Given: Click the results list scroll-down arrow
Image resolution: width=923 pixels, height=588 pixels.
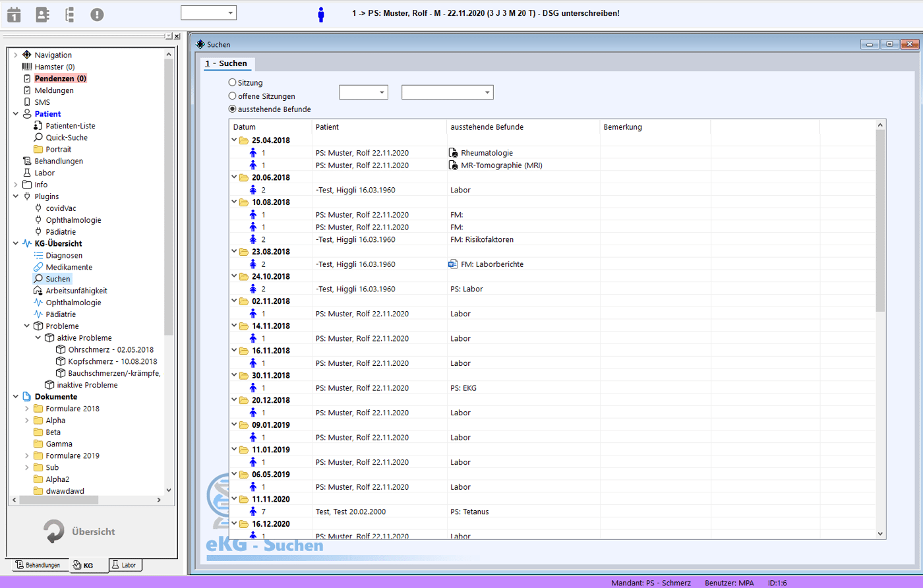Looking at the screenshot, I should [880, 533].
